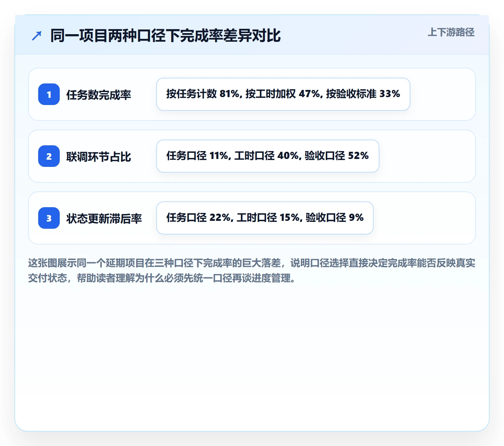
Task: Click the number 2 badge for 联调环节占比
Action: [x=49, y=156]
